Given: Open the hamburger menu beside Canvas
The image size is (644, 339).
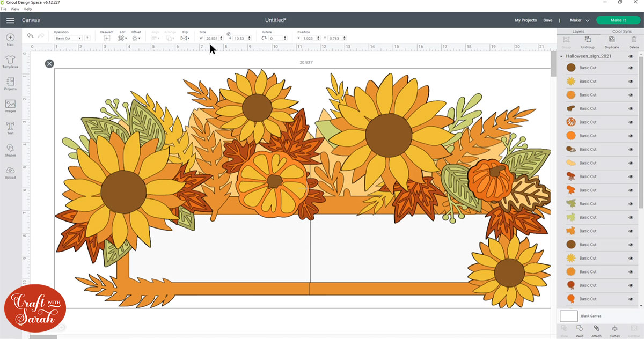Looking at the screenshot, I should pos(10,20).
